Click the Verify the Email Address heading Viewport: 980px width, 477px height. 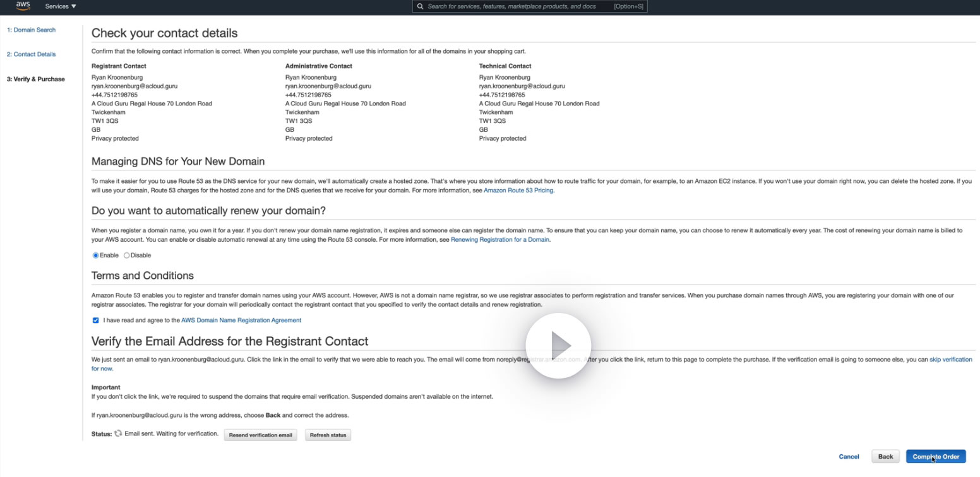(230, 341)
